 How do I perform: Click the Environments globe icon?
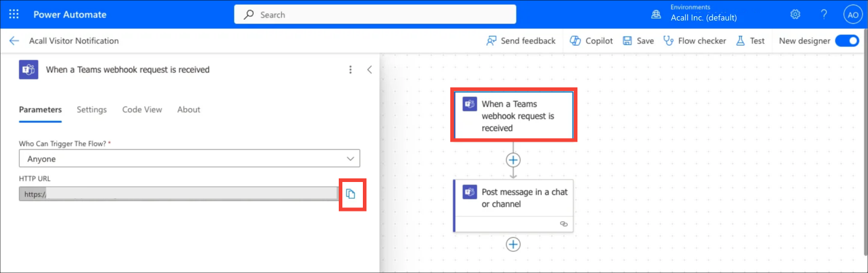point(657,15)
